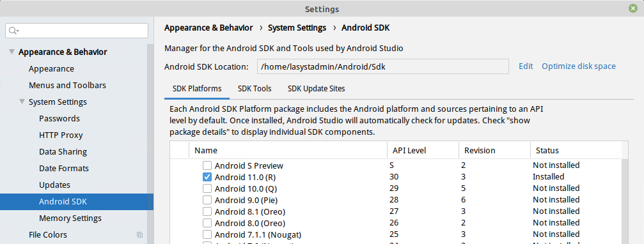Open the Data Sharing settings page
The width and height of the screenshot is (644, 244).
click(63, 152)
